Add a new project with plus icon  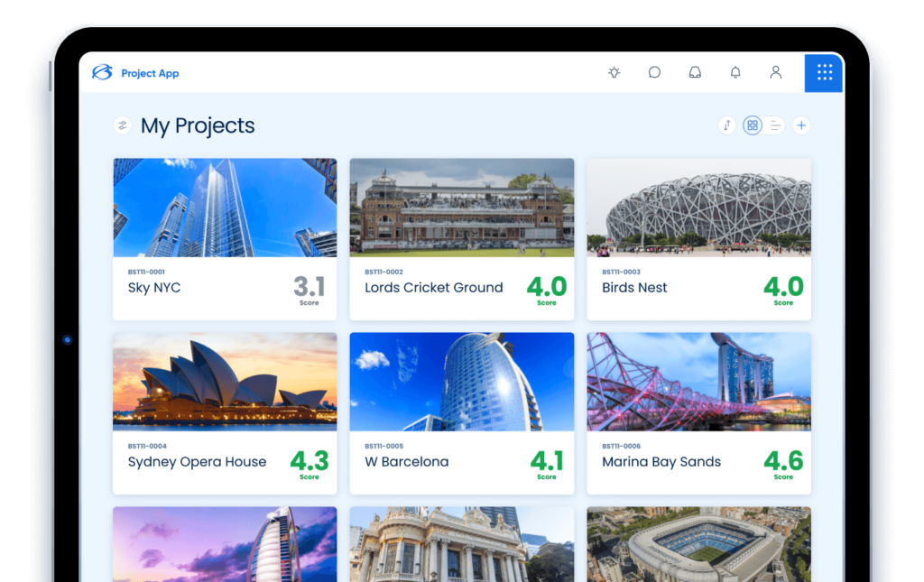pyautogui.click(x=801, y=125)
